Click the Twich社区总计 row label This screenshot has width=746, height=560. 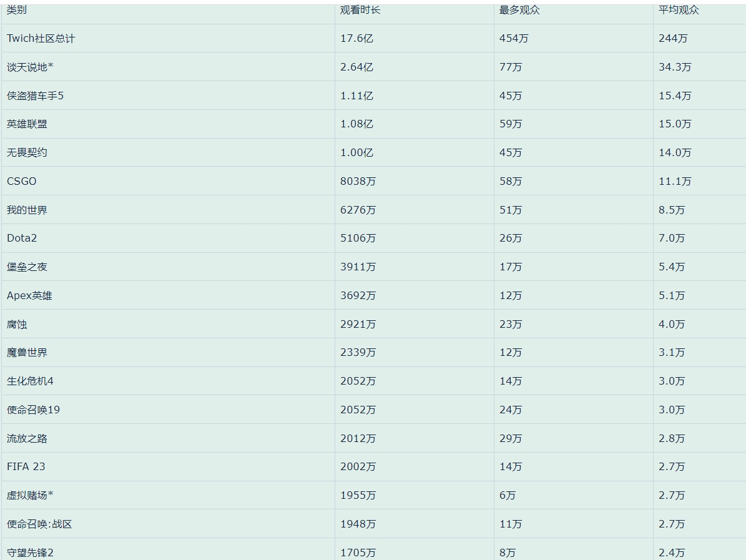[41, 38]
